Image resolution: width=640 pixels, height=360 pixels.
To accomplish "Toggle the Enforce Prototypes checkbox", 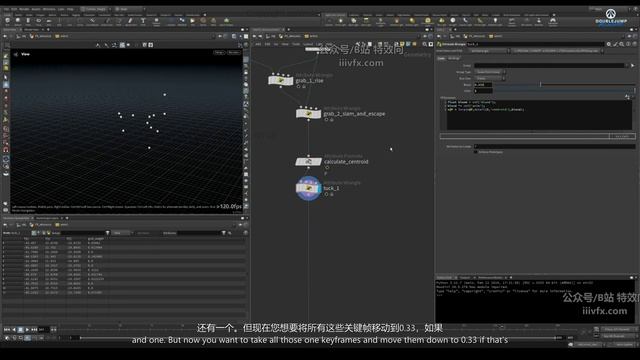I will [x=476, y=152].
